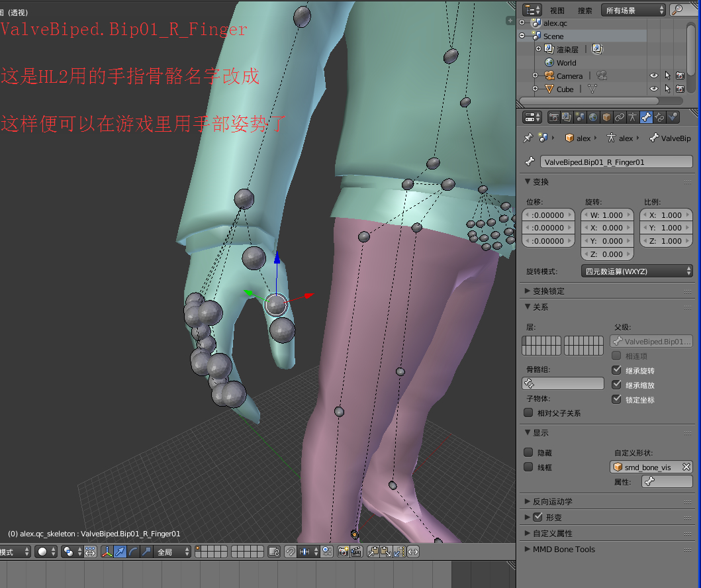Open the Scene properties tab
This screenshot has height=588, width=701.
tap(580, 117)
